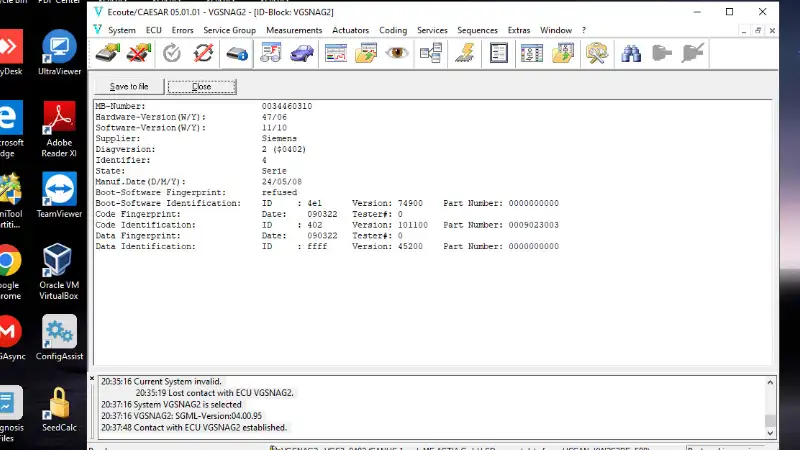Click the yellow folder export icon

[563, 53]
